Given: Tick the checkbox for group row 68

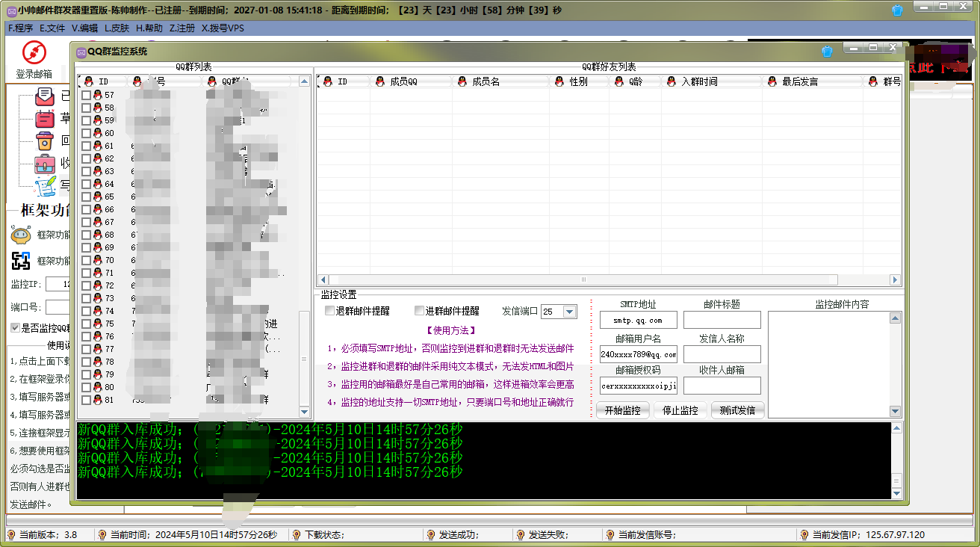Looking at the screenshot, I should pos(86,235).
